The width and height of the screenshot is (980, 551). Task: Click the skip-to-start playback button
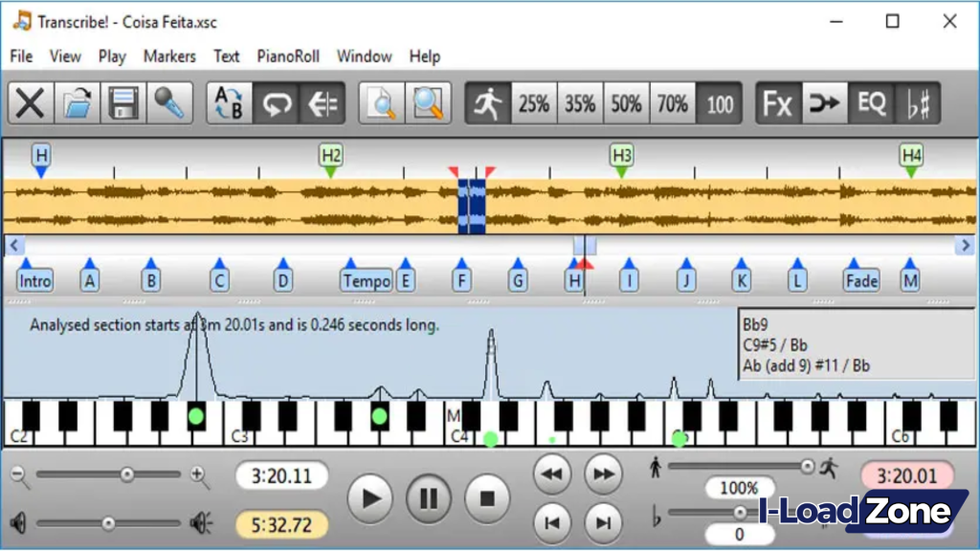[552, 522]
